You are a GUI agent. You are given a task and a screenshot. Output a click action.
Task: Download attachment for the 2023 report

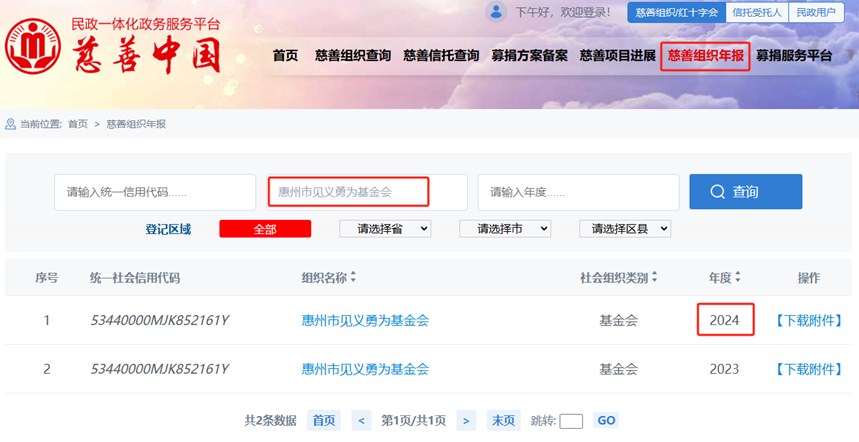pos(809,369)
